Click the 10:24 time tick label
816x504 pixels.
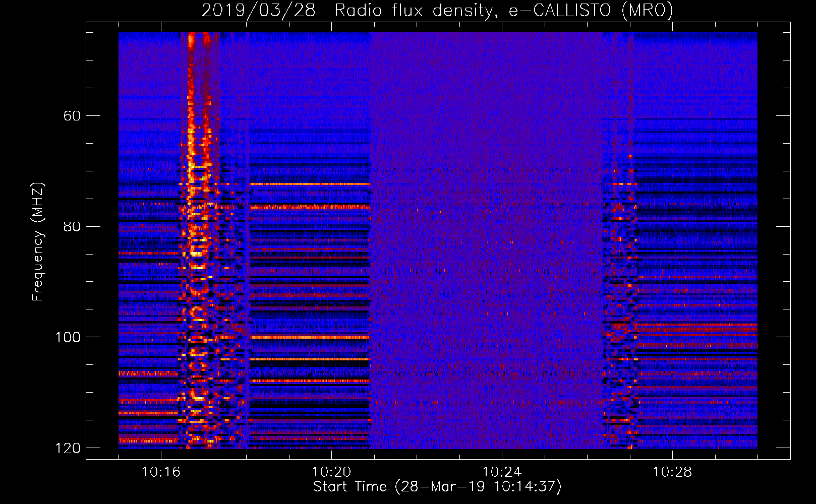pos(502,472)
